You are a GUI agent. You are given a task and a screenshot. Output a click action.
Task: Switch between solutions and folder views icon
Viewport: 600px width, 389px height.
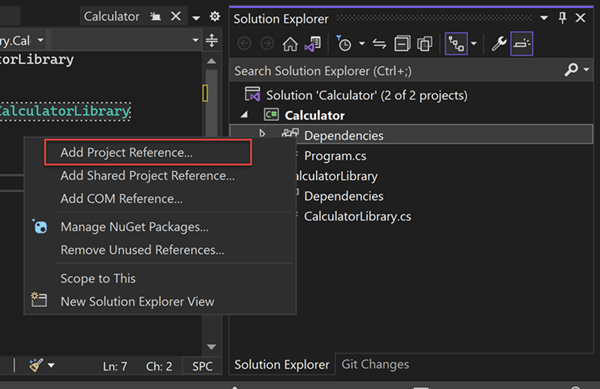[313, 44]
